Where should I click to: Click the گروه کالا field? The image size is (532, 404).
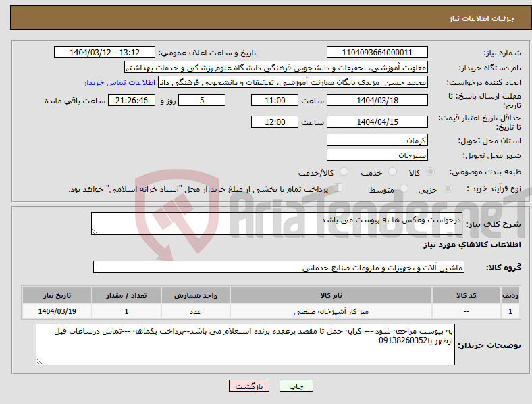(x=279, y=267)
